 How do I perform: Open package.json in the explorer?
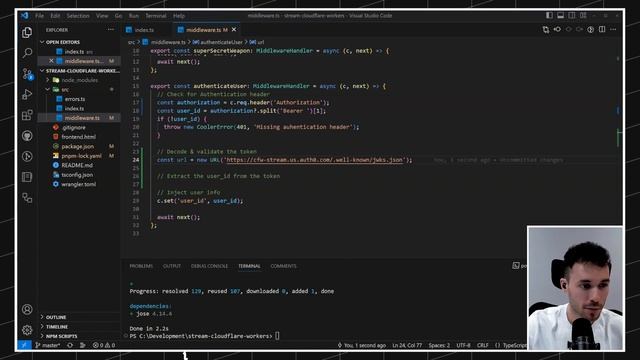tap(79, 146)
